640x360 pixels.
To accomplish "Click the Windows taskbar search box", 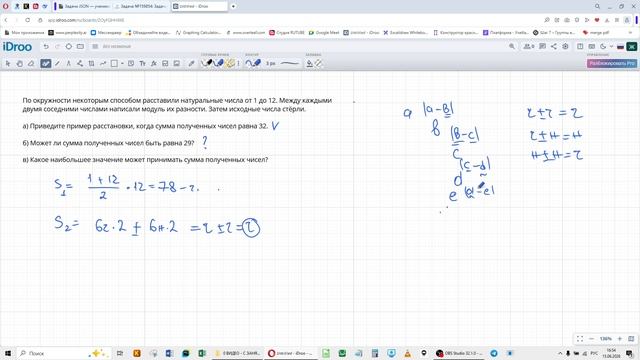I will click(64, 353).
